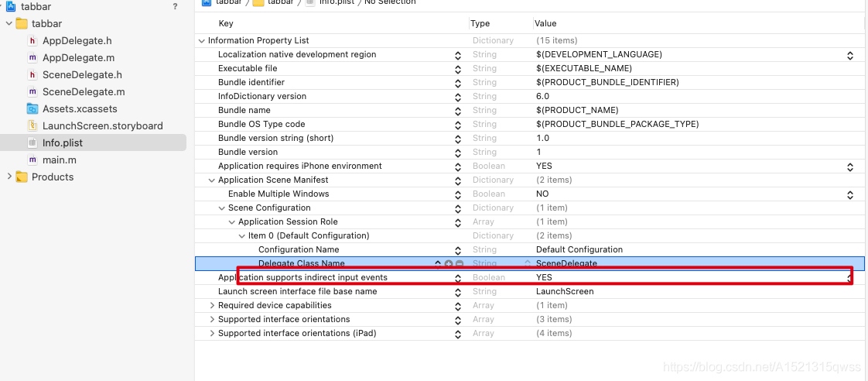The height and width of the screenshot is (381, 868).
Task: Click the $(EXECUTABLE_NAME) value
Action: point(583,68)
